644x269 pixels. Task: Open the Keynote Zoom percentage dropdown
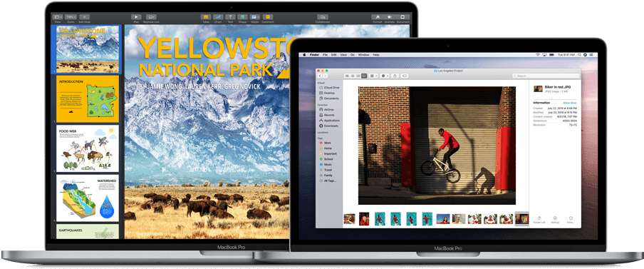tap(71, 17)
